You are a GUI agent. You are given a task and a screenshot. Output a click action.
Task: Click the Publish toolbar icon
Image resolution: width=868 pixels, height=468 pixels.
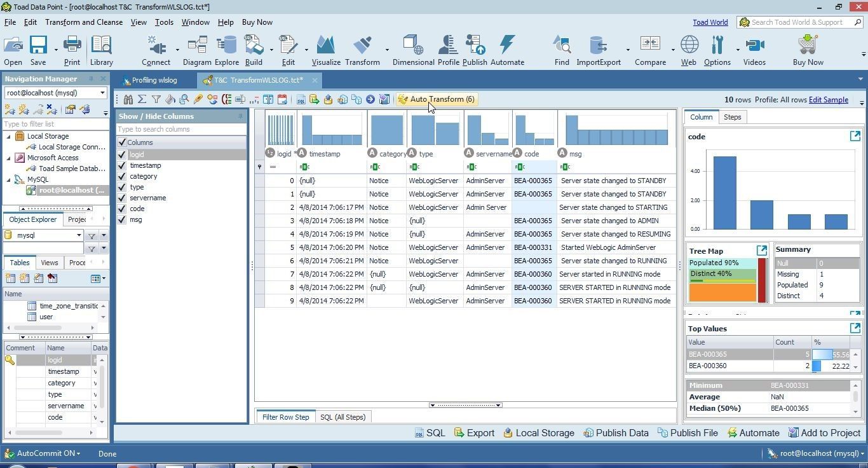tap(475, 50)
